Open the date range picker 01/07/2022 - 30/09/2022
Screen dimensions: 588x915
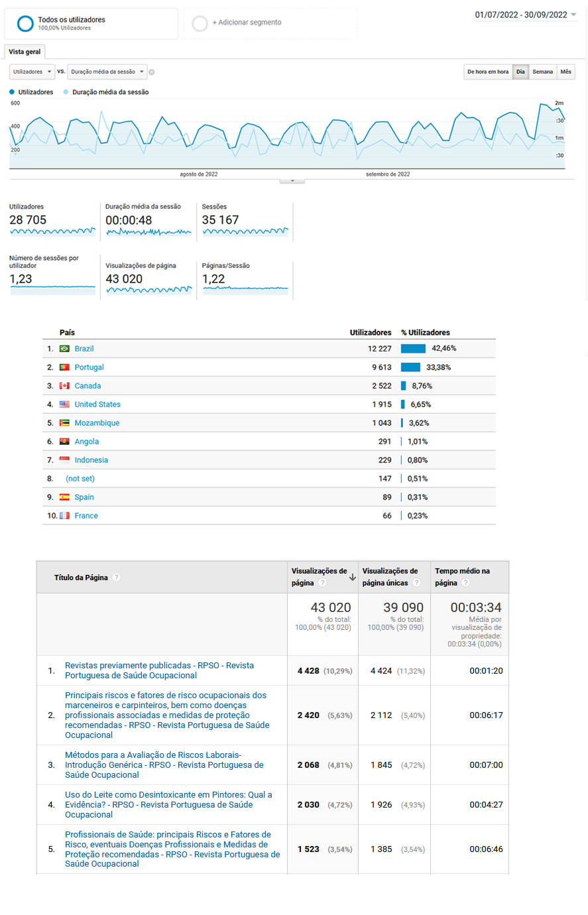click(x=525, y=15)
